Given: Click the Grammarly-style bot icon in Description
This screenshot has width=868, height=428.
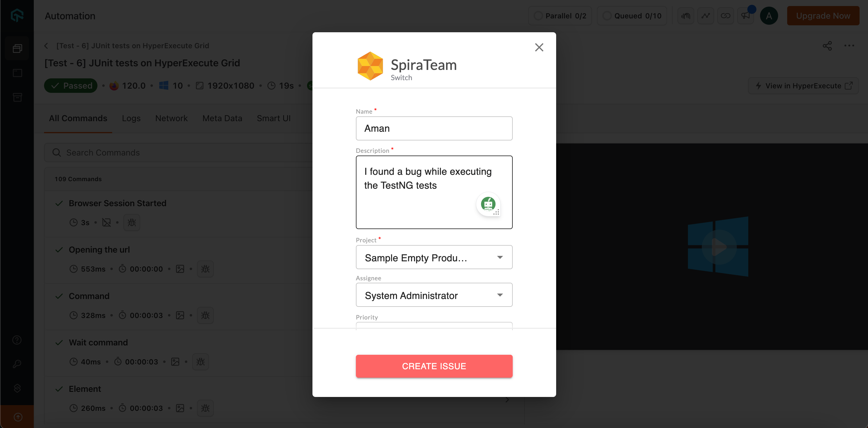Looking at the screenshot, I should coord(488,204).
